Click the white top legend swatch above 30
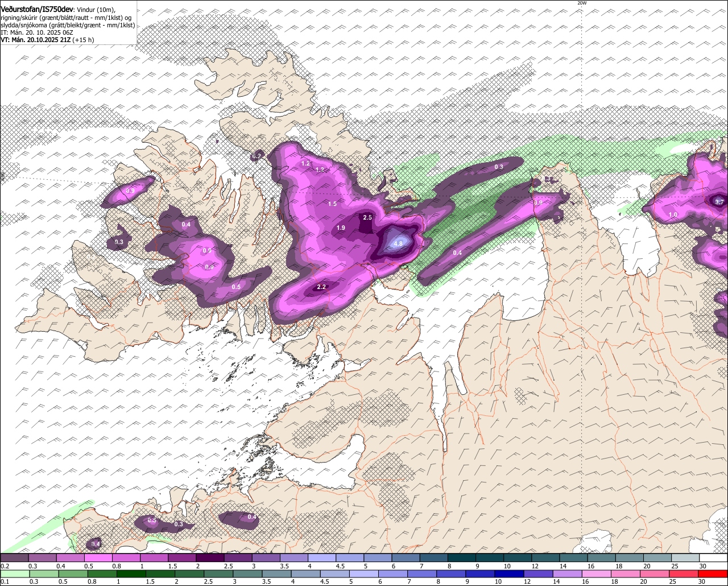The width and height of the screenshot is (728, 586). coord(714,558)
